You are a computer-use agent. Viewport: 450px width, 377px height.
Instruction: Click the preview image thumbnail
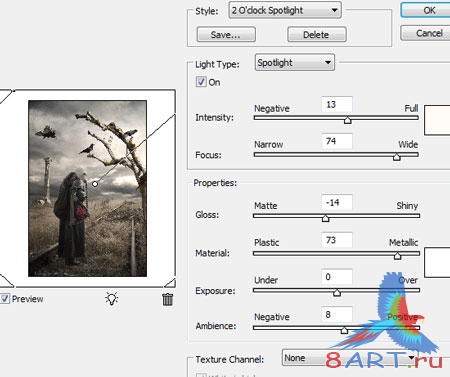[x=87, y=188]
